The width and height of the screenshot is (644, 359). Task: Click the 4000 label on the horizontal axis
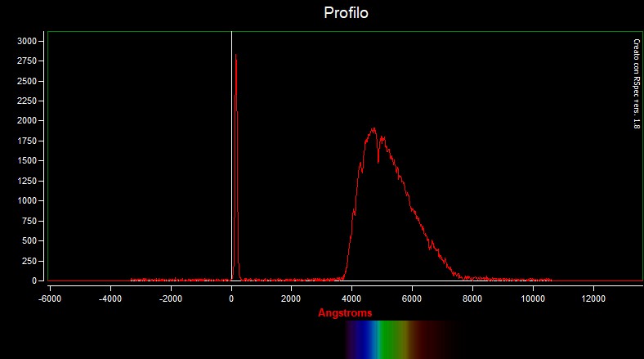(352, 298)
